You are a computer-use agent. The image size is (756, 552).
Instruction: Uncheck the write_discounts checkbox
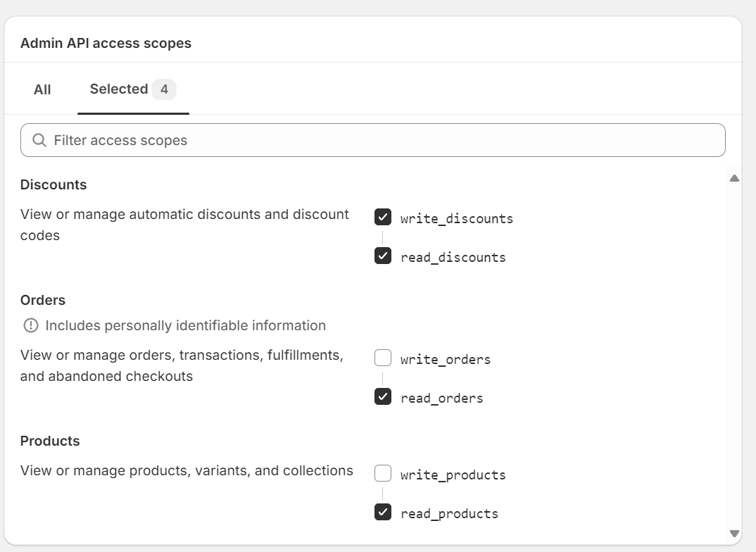tap(383, 218)
